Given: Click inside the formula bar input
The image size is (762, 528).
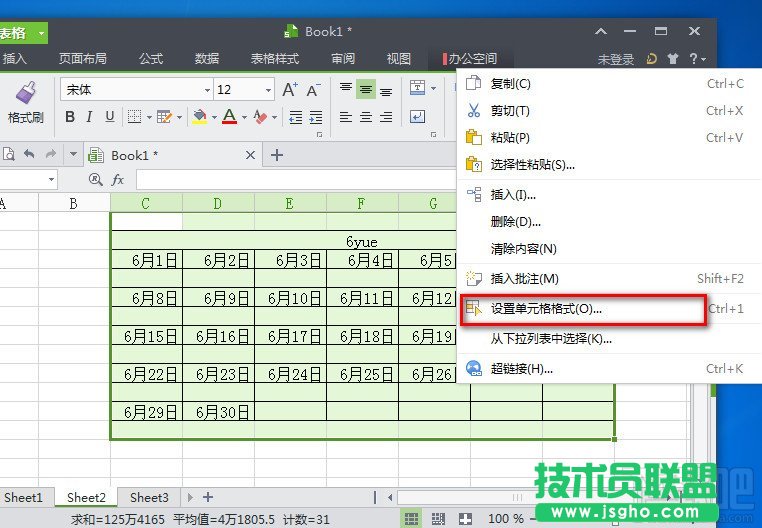Looking at the screenshot, I should coord(296,180).
